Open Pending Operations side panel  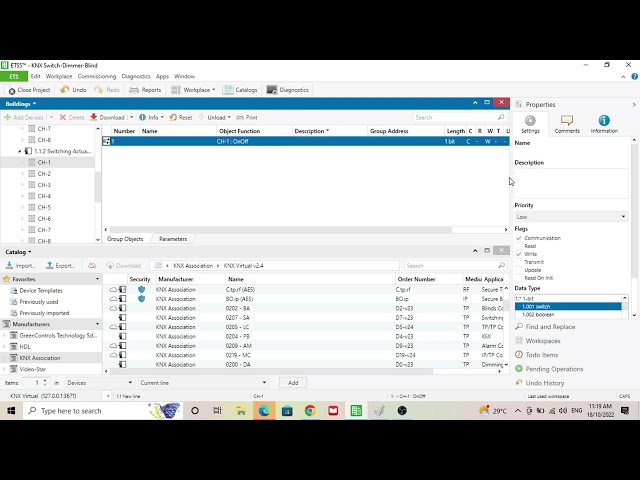click(549, 369)
